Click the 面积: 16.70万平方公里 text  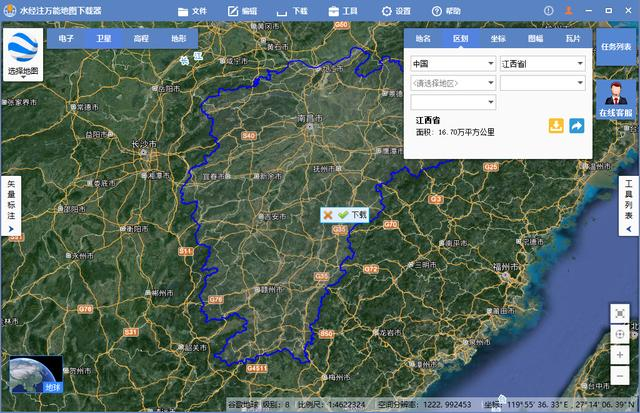point(455,132)
